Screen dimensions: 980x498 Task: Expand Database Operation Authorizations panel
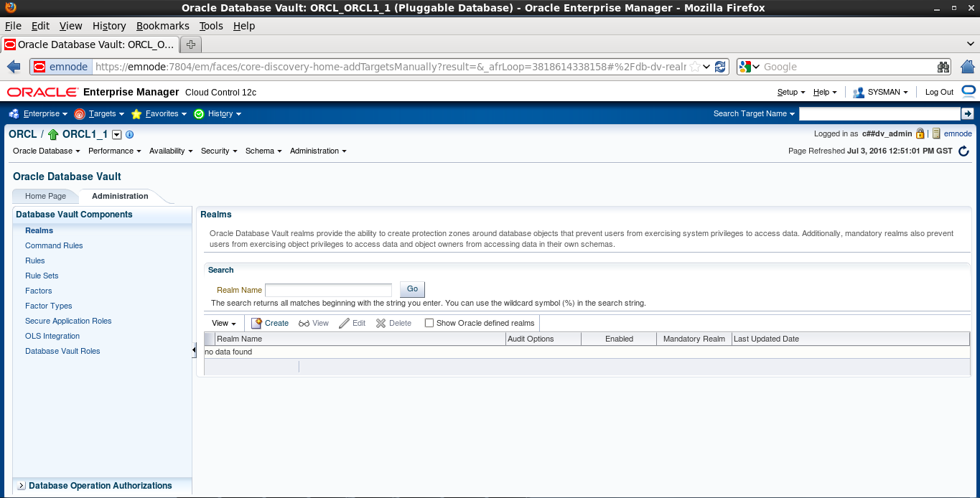pos(22,486)
